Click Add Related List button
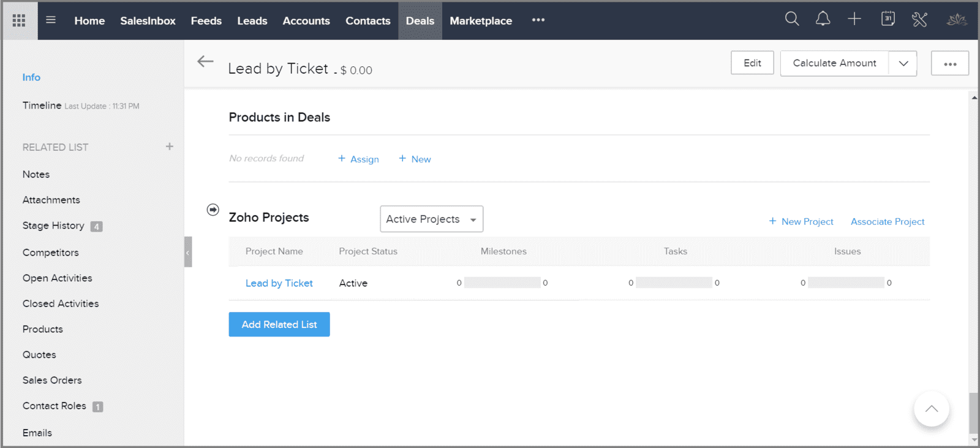The image size is (980, 448). pyautogui.click(x=279, y=324)
